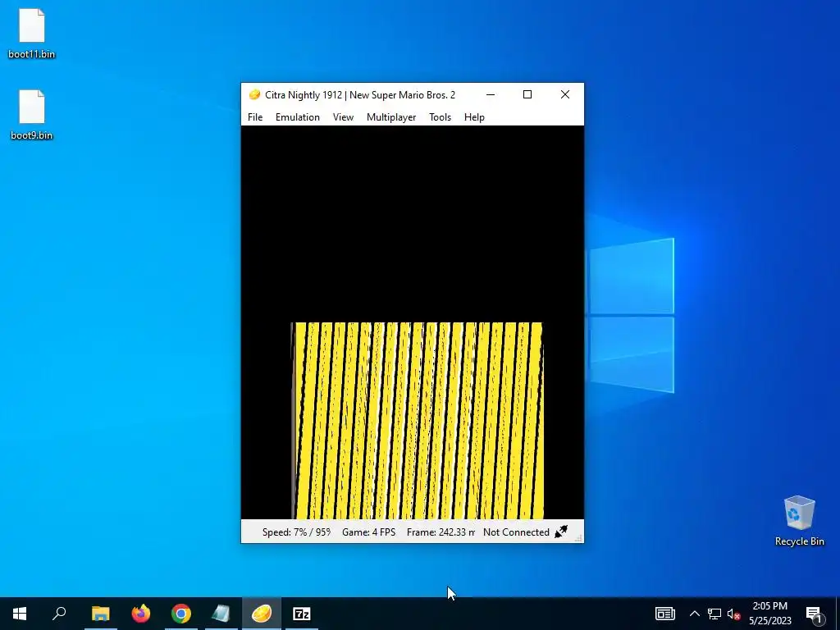Click the Game: 4 FPS status entry
The width and height of the screenshot is (840, 630).
coord(368,532)
